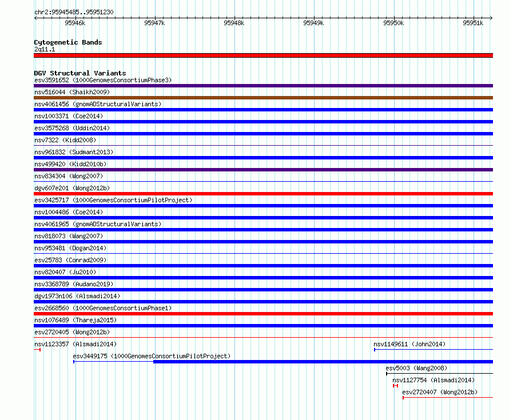
Task: Click the thin blue line under nsv953481
Action: [263, 254]
